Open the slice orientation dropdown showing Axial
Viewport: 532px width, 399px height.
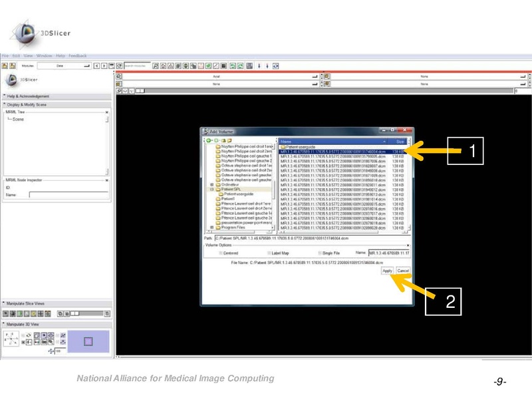click(220, 76)
